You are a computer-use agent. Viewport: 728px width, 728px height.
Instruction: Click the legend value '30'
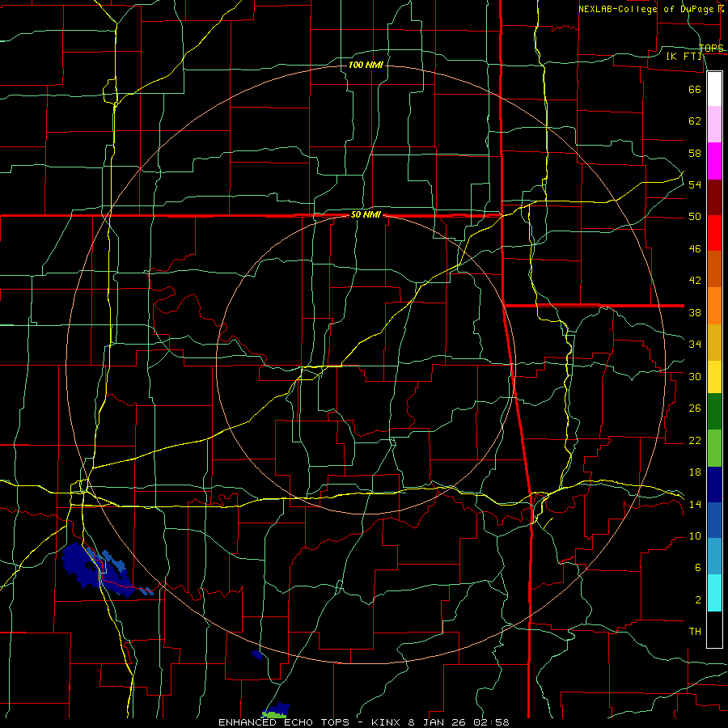[695, 376]
